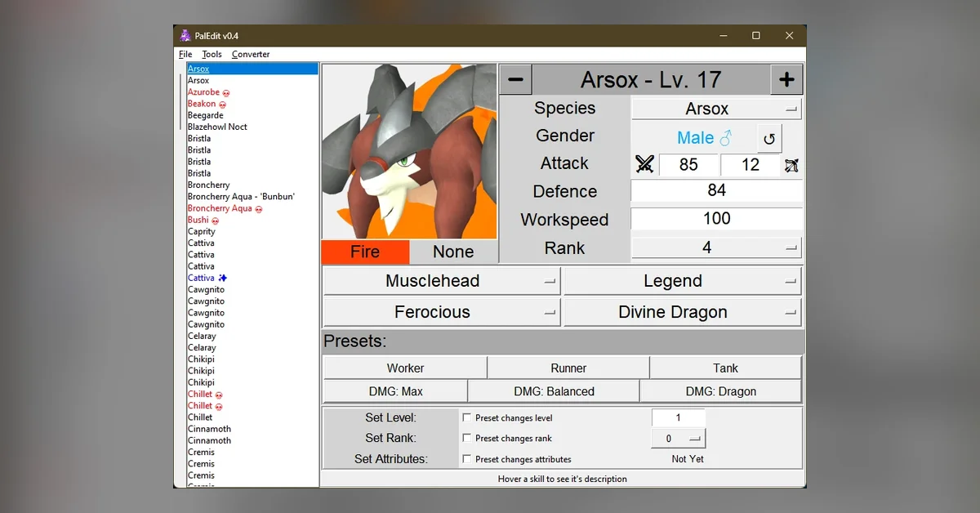Screen dimensions: 980x513
Task: Enable 'Preset changes rank' checkbox
Action: coord(467,438)
